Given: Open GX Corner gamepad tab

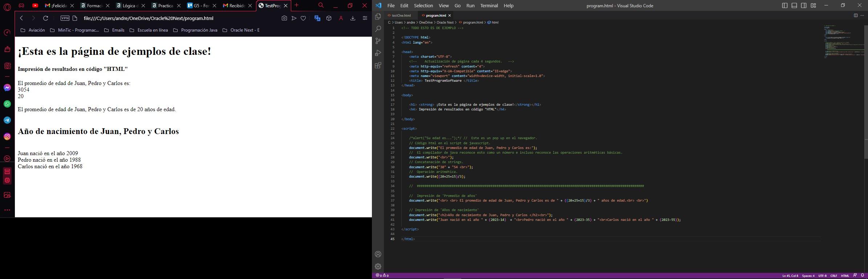Looking at the screenshot, I should pos(21,5).
